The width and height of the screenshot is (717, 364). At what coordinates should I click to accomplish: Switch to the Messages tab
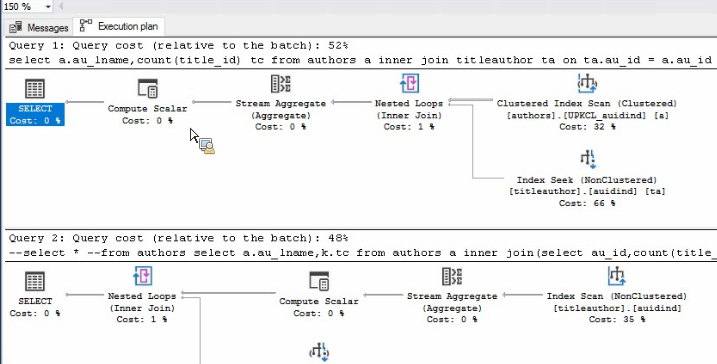(x=39, y=27)
